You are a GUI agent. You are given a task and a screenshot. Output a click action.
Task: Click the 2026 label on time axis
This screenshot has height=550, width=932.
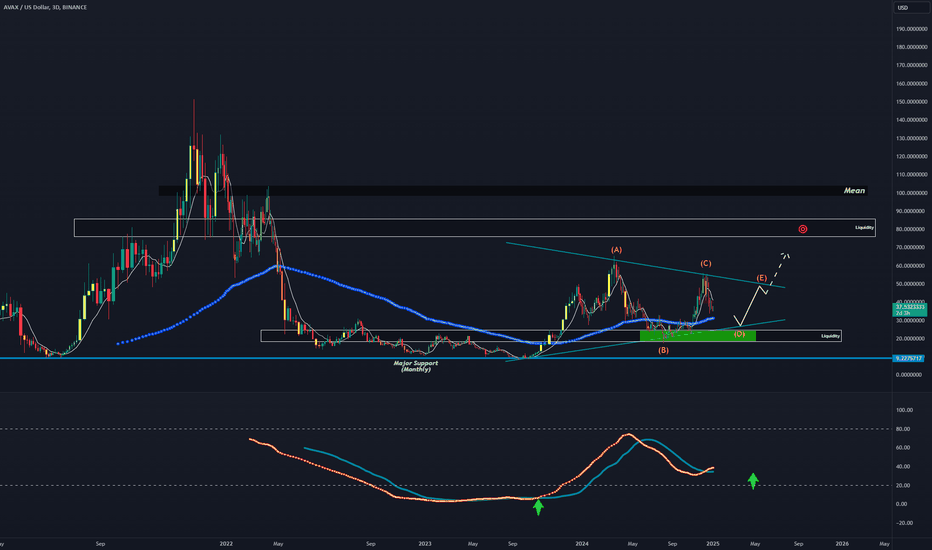click(x=842, y=543)
